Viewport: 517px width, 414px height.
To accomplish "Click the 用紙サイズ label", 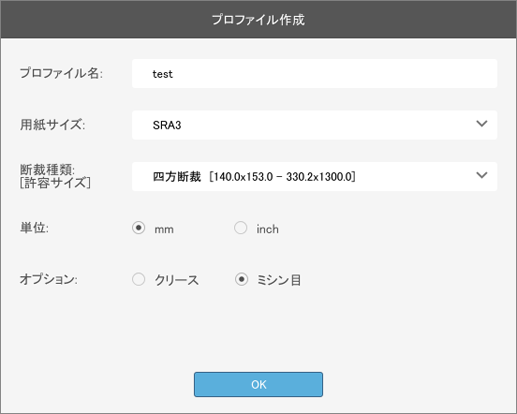I will click(53, 125).
